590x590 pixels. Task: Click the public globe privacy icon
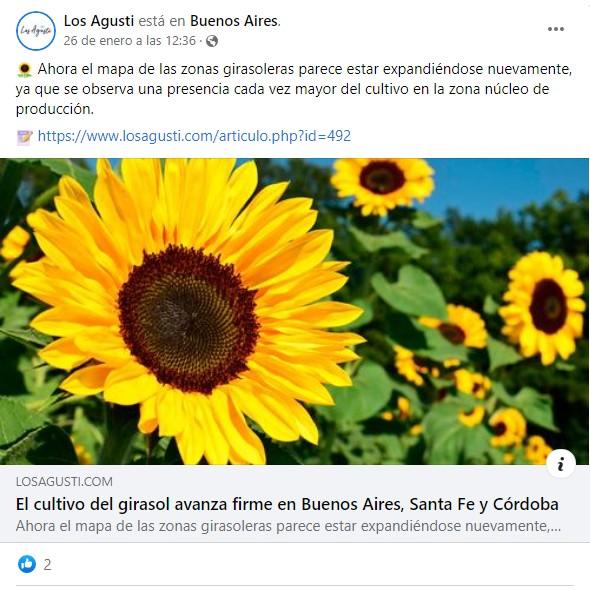click(x=212, y=41)
